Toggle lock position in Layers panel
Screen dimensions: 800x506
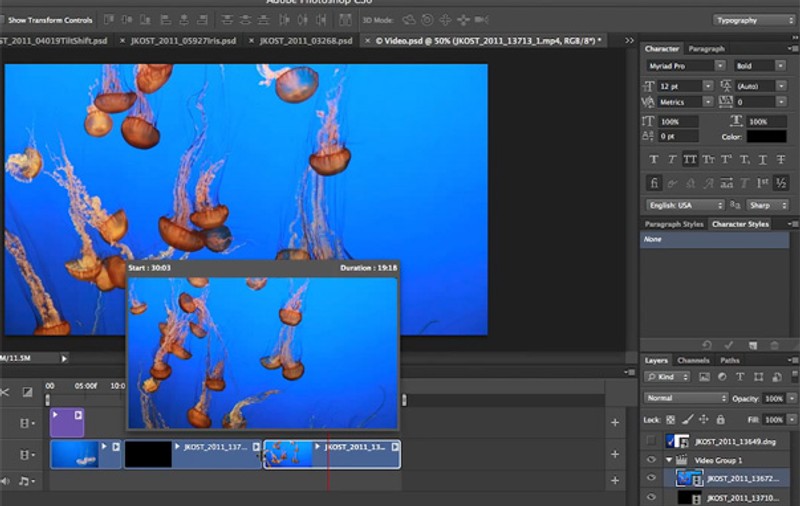[x=704, y=420]
